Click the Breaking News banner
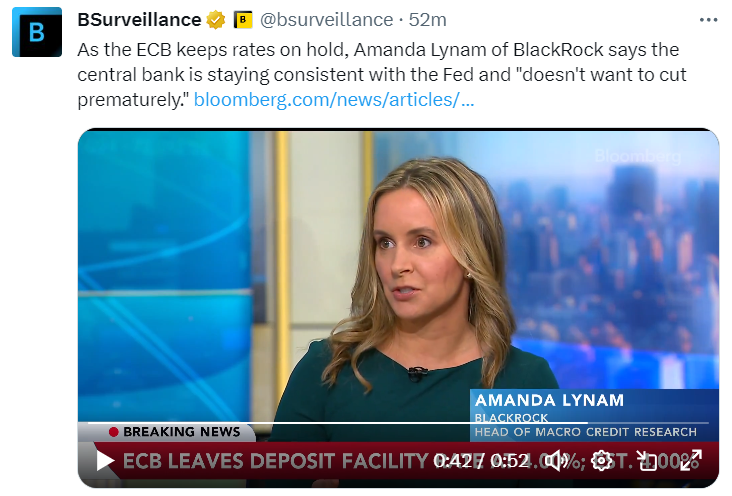This screenshot has width=732, height=496. 174,432
